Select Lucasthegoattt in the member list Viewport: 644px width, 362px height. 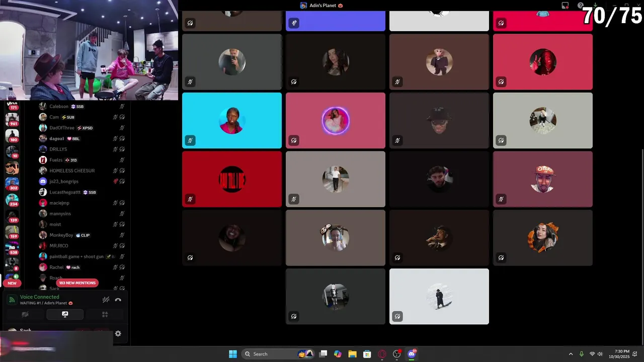82,192
